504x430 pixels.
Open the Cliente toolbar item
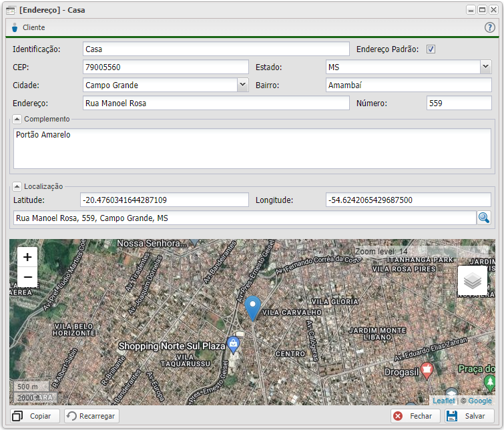(28, 27)
